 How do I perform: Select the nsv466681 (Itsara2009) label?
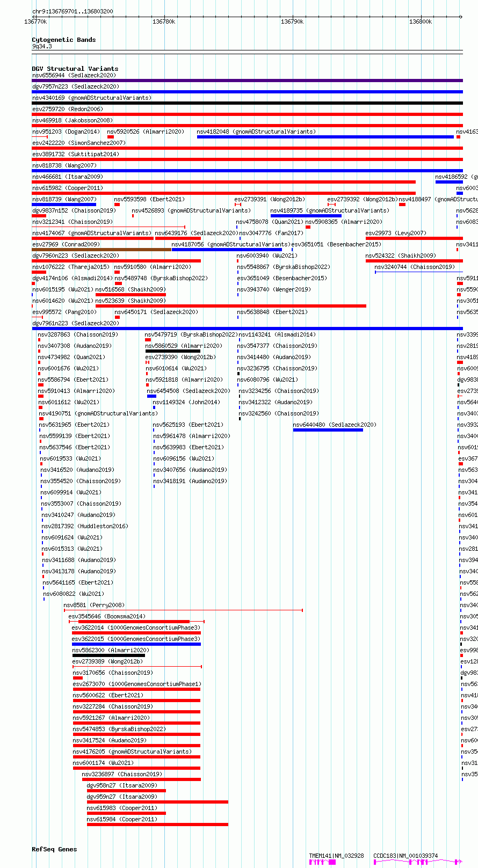68,177
